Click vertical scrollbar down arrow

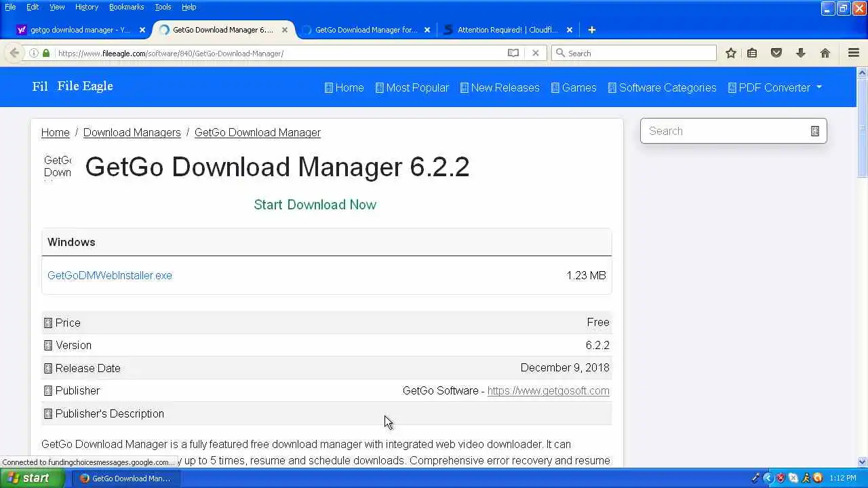click(x=862, y=462)
